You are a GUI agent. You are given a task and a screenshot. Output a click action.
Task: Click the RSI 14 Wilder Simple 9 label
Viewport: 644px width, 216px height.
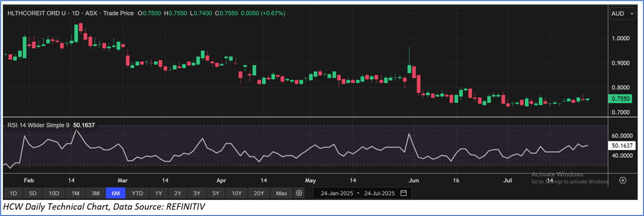[x=38, y=125]
